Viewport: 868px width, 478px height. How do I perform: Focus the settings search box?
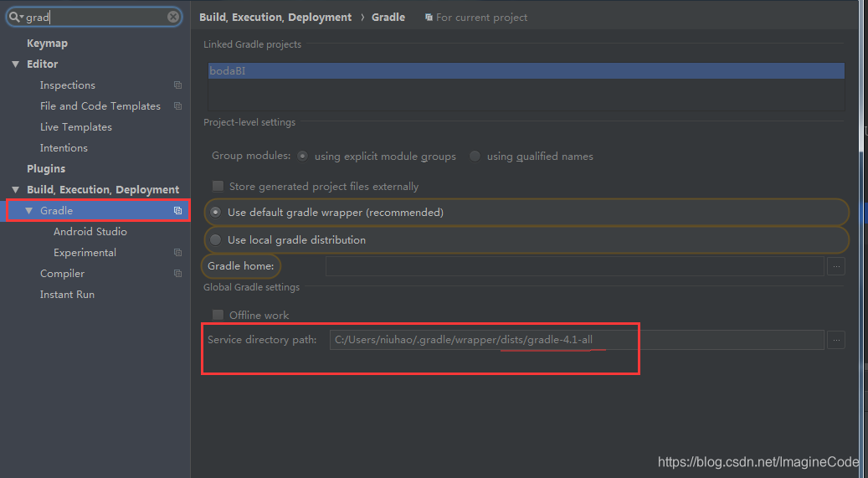[95, 18]
